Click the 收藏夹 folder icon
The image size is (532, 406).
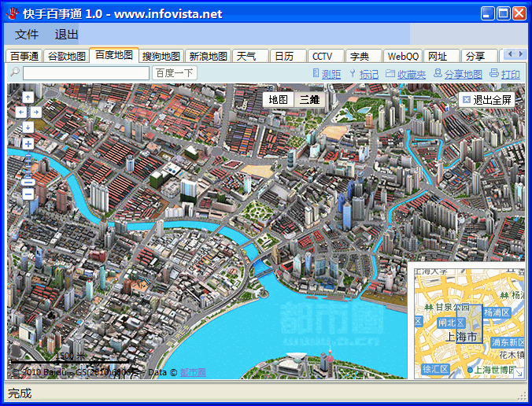(x=390, y=73)
